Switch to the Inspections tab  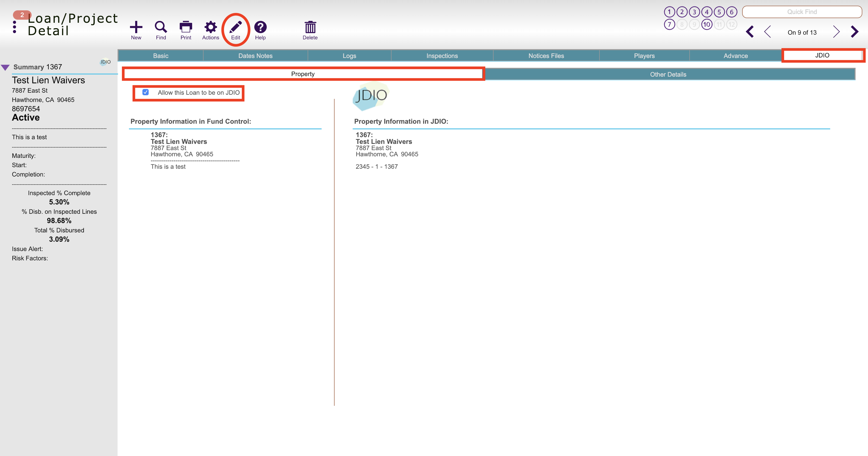click(442, 56)
